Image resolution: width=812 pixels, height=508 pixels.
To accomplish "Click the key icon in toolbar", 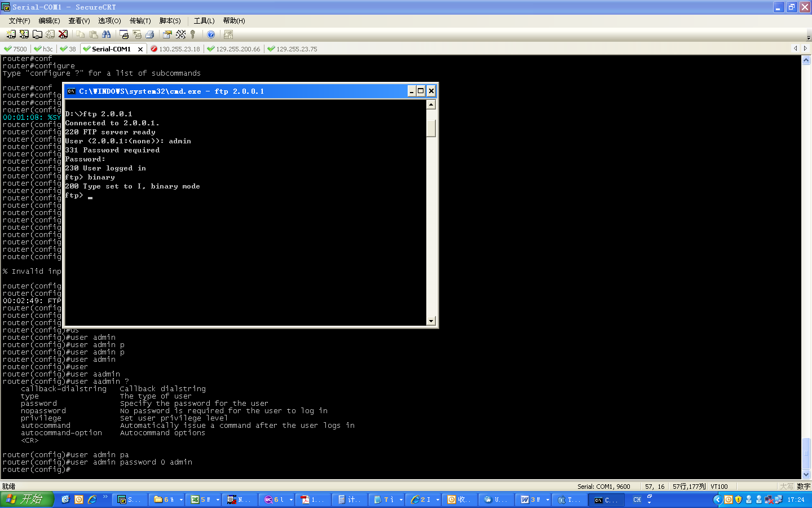I will (x=193, y=34).
